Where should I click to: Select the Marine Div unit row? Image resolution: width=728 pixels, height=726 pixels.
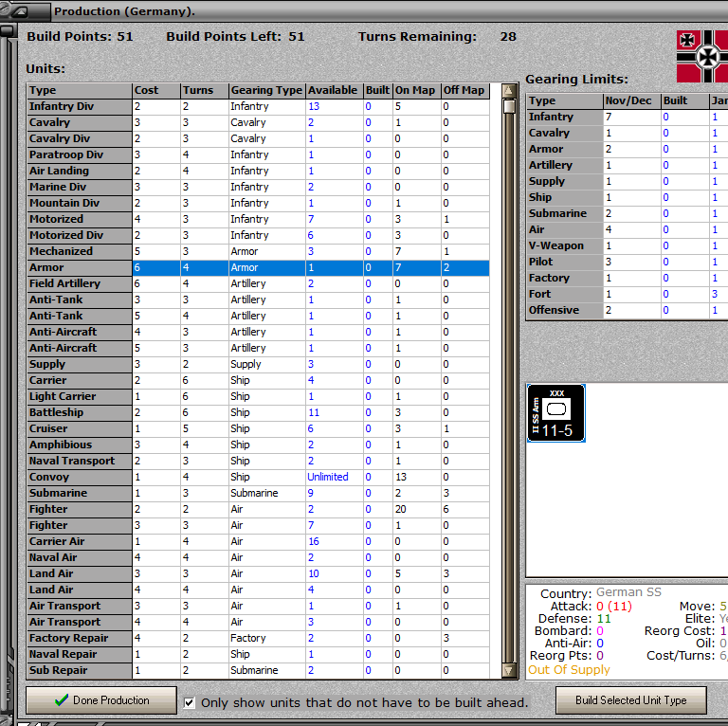[258, 187]
